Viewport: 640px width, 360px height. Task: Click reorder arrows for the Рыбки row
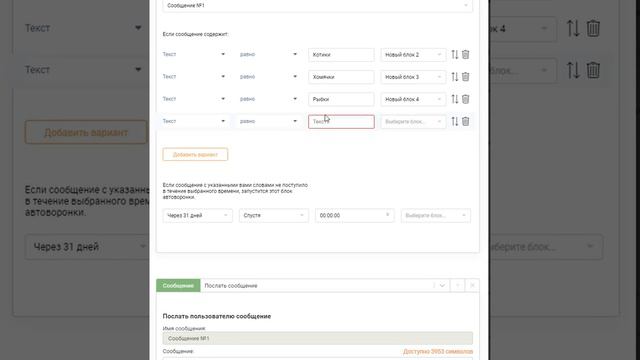pyautogui.click(x=455, y=99)
